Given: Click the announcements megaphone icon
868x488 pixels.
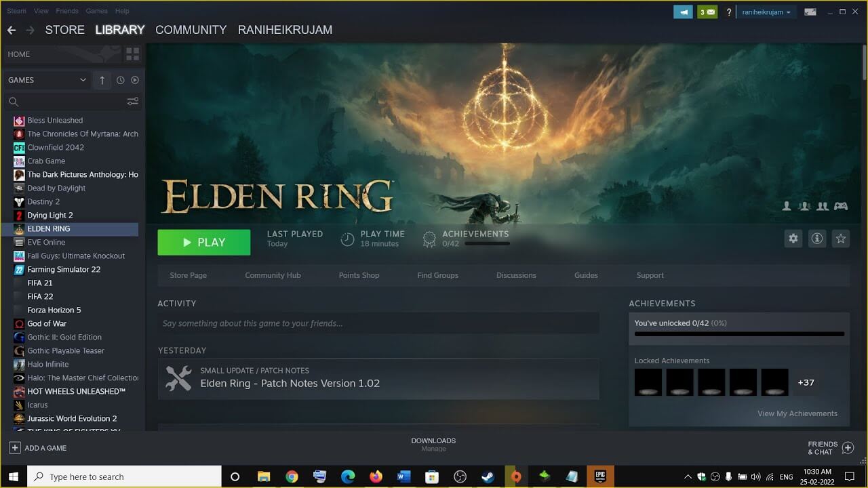Looking at the screenshot, I should pyautogui.click(x=683, y=12).
